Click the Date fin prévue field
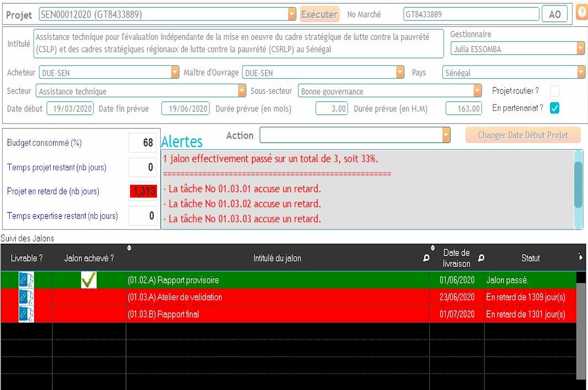This screenshot has width=588, height=390. click(x=185, y=109)
